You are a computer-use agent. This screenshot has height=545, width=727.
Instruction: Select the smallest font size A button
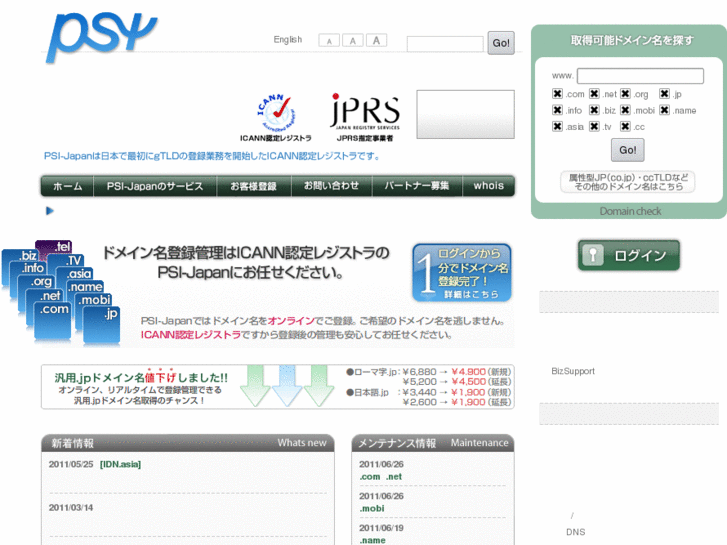tap(329, 41)
